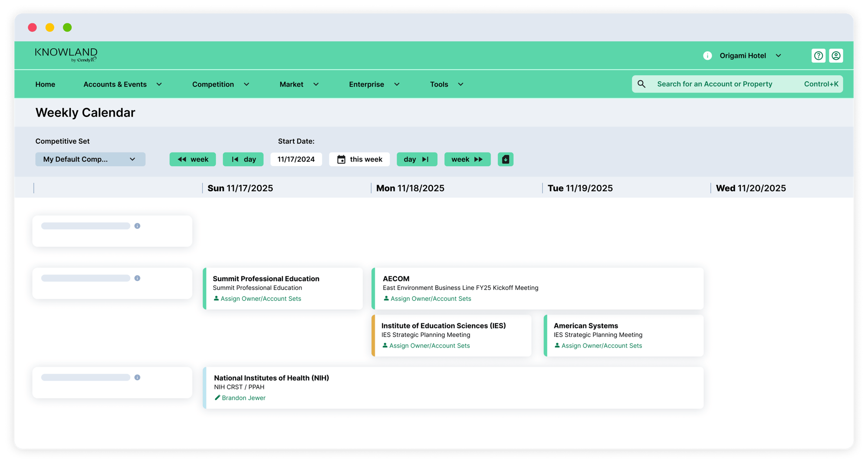Select the Wed 11/20/2025 column header
Screen dimensions: 868x464
pos(751,188)
